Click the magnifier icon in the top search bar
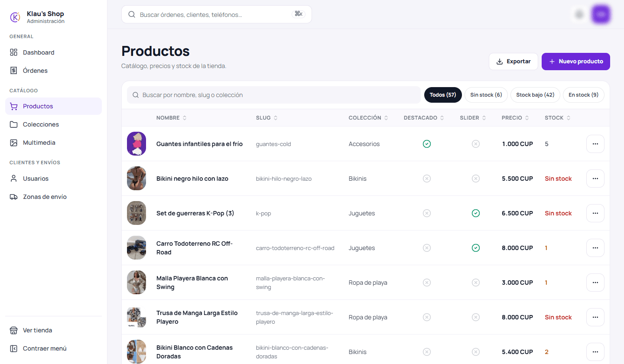Screen dimensions: 624x364 click(132, 14)
